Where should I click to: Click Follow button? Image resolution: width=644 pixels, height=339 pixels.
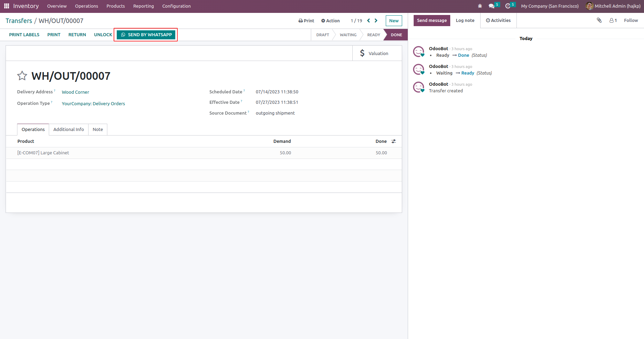631,20
